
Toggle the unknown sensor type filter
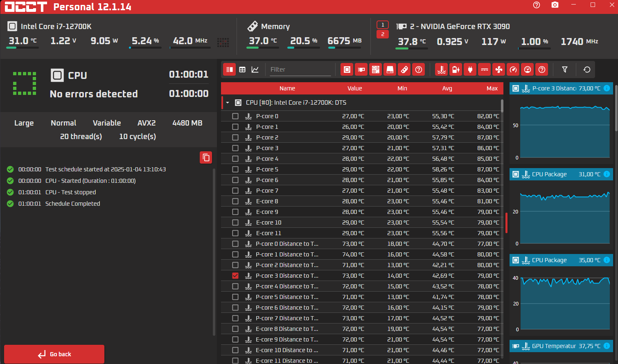pos(542,70)
